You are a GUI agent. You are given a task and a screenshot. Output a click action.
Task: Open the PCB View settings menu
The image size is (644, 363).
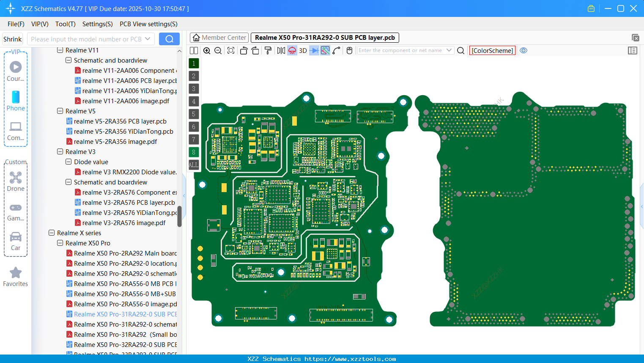[x=148, y=24]
